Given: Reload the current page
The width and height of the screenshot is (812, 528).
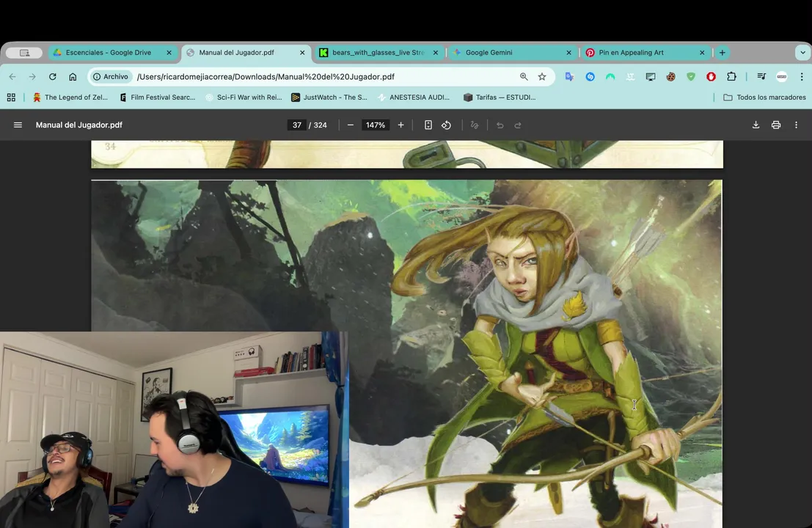Looking at the screenshot, I should (52, 76).
